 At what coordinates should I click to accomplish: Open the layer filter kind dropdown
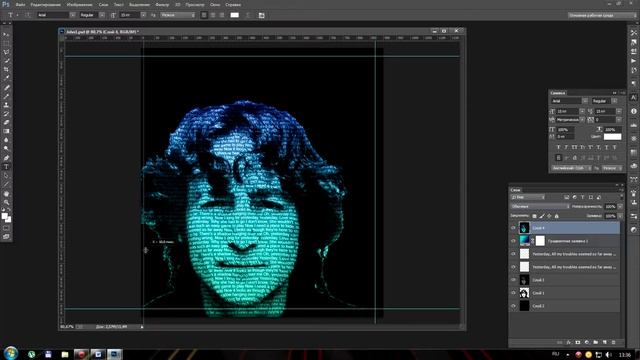tap(528, 197)
